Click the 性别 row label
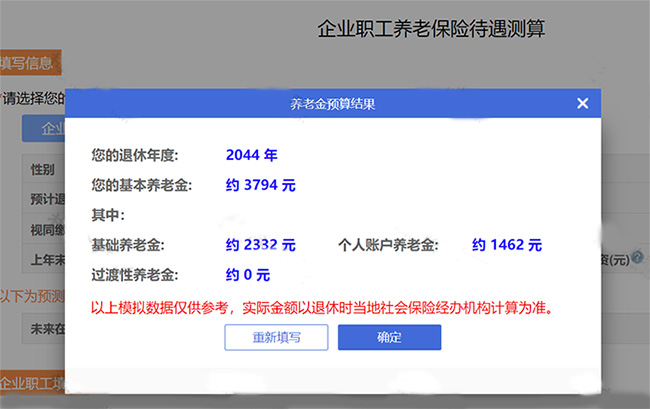Image resolution: width=650 pixels, height=409 pixels. 43,169
